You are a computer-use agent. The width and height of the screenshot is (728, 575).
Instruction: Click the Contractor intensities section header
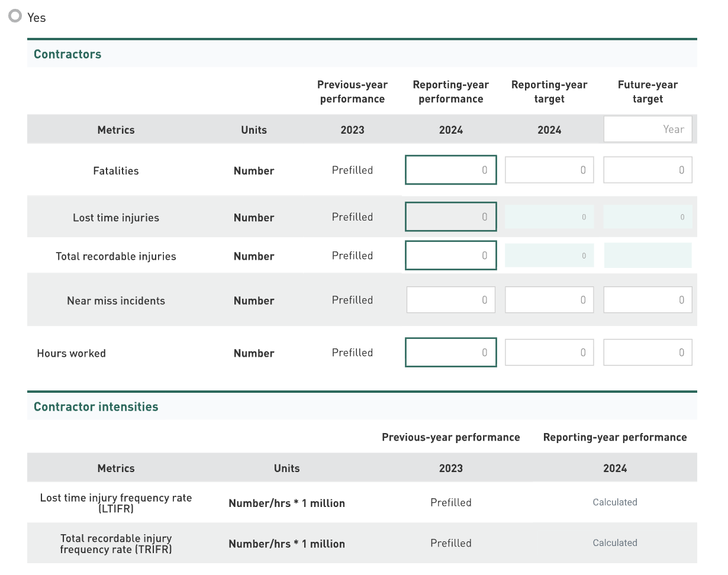pos(96,406)
